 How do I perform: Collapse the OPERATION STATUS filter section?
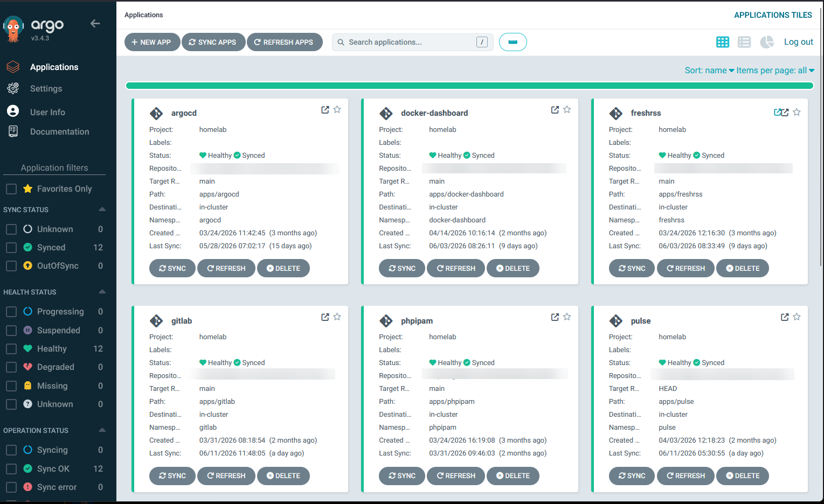(102, 430)
